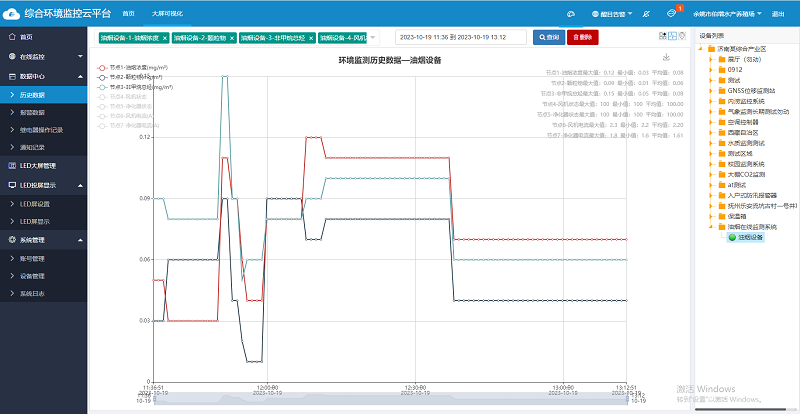800x414 pixels.
Task: Click folder icon for 保温箱
Action: [x=721, y=216]
